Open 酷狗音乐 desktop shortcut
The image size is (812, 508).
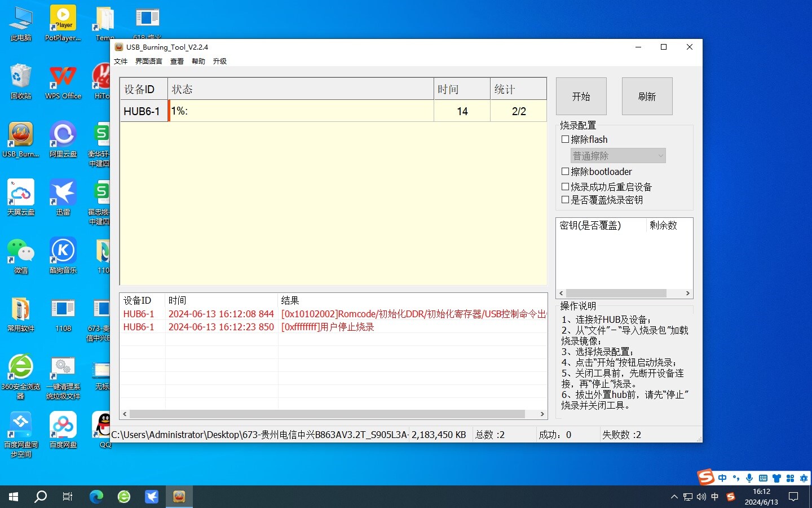(63, 256)
